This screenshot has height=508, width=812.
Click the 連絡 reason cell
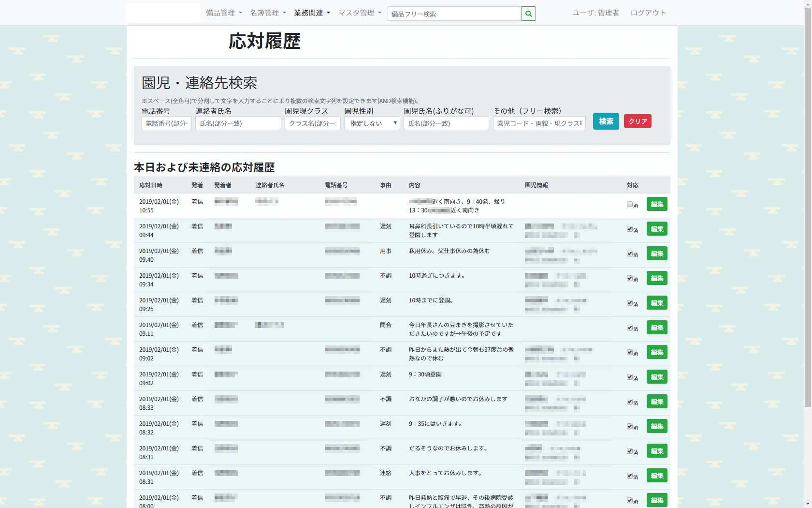(x=386, y=473)
